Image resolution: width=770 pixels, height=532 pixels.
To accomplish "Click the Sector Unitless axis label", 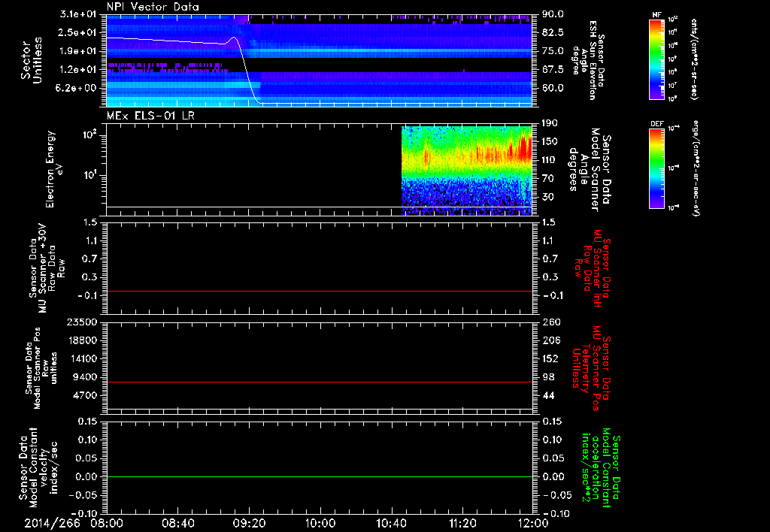I will (31, 60).
